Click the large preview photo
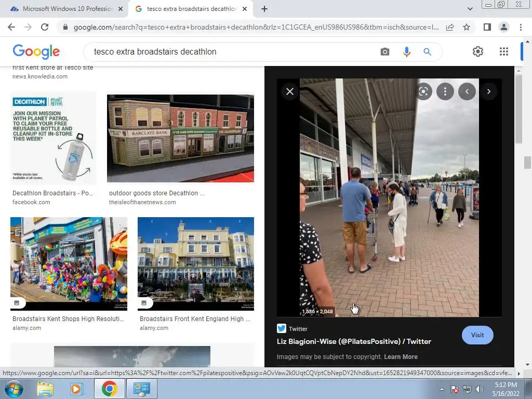 coord(389,197)
